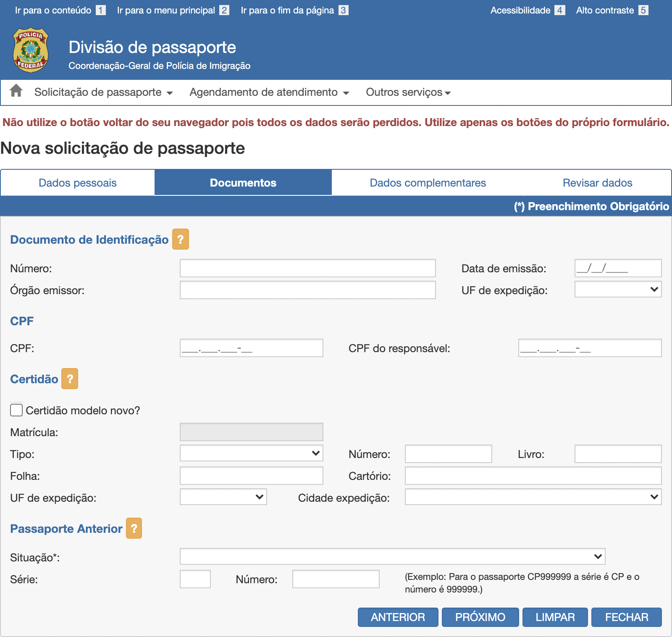Screen dimensions: 672x637
Task: Click the LIMPAR button
Action: 554,617
